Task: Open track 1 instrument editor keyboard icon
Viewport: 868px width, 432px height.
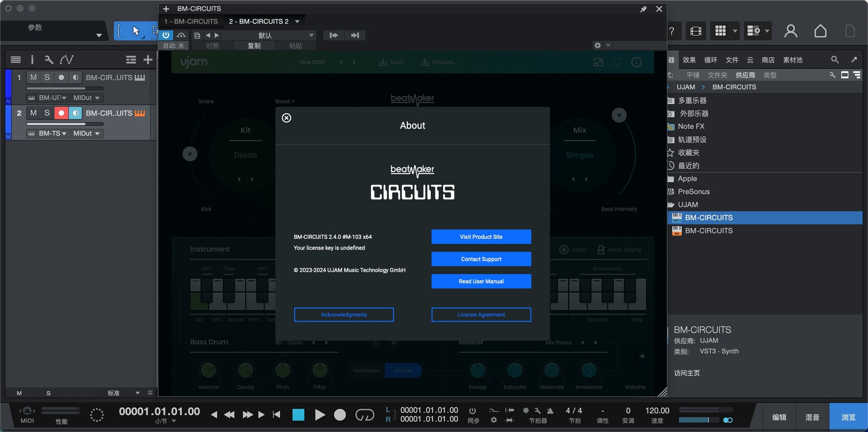Action: (140, 77)
